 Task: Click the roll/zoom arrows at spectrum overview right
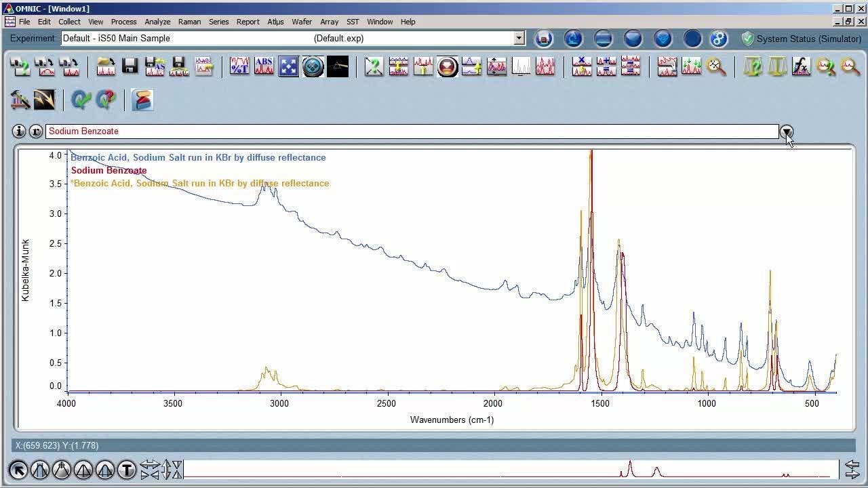852,469
